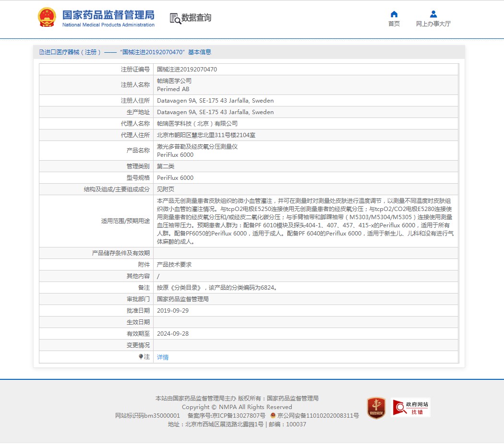Click the 注册人名称 label

pyautogui.click(x=135, y=85)
